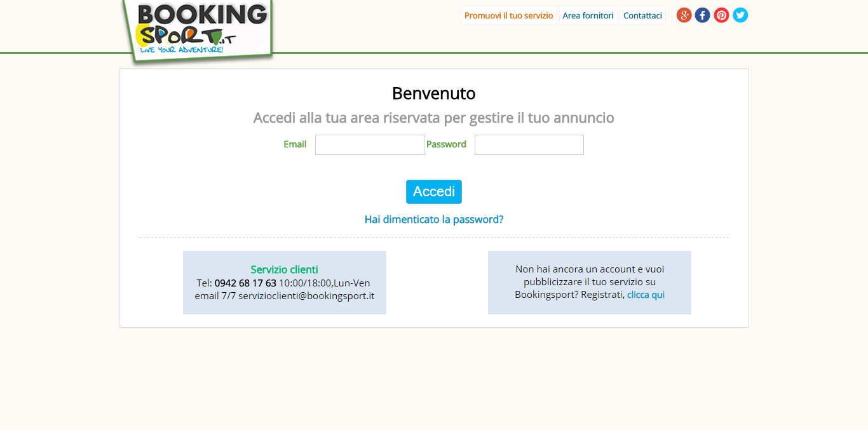
Task: Click the Accedi button
Action: [x=434, y=192]
